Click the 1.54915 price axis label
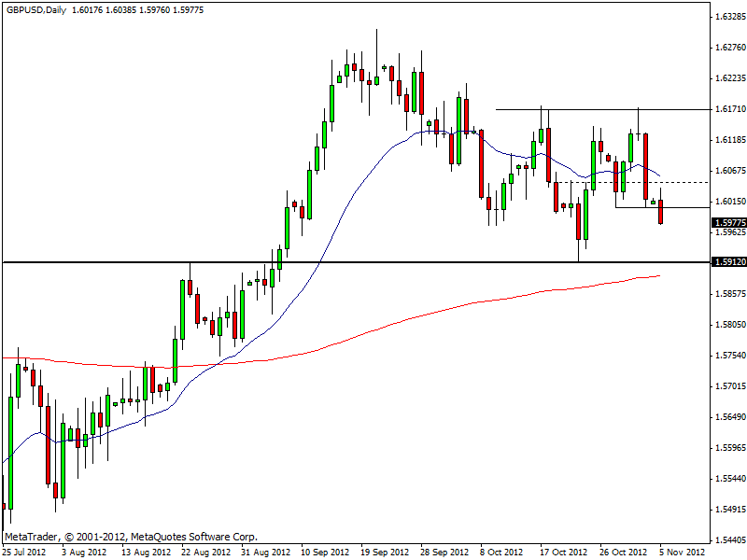Viewport: 747px width, 560px height. point(729,509)
